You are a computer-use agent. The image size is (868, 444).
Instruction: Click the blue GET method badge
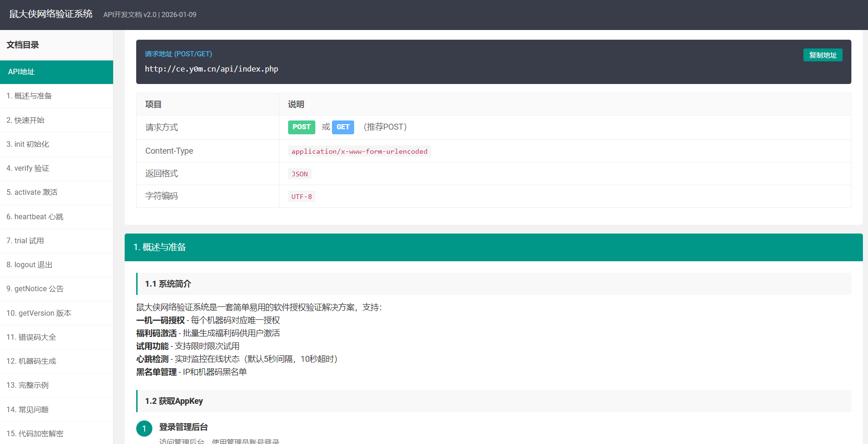(343, 127)
